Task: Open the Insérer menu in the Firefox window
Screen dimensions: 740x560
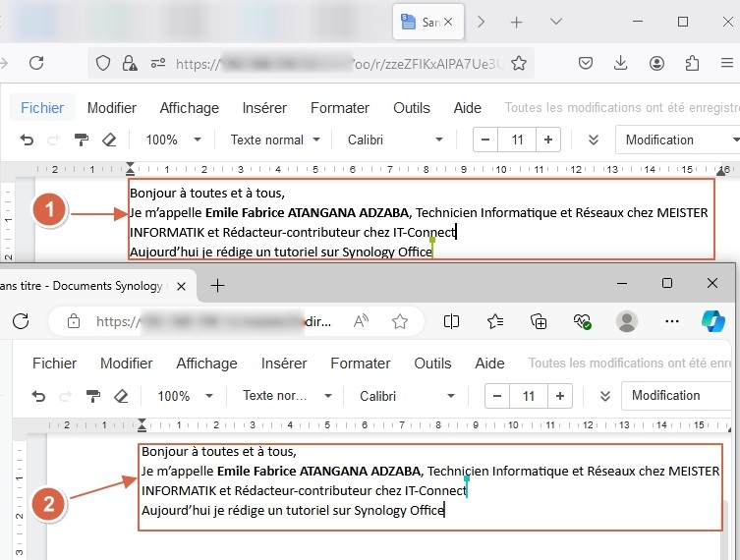Action: 262,108
